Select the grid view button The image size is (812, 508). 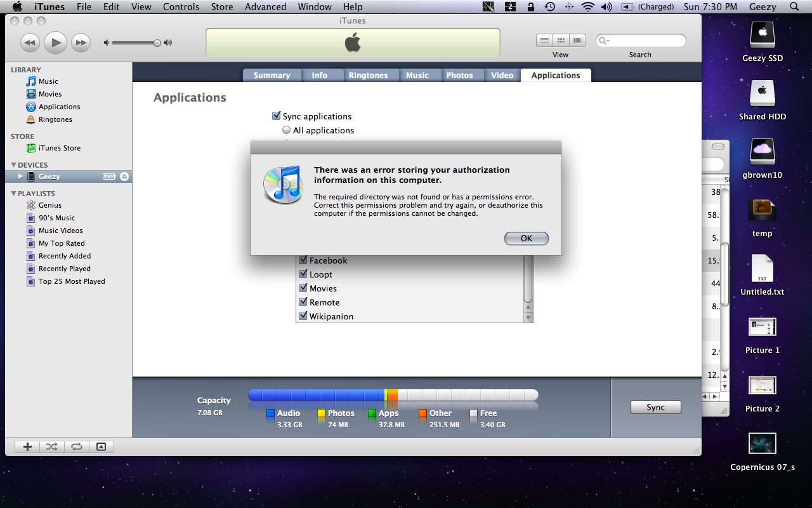(x=561, y=40)
